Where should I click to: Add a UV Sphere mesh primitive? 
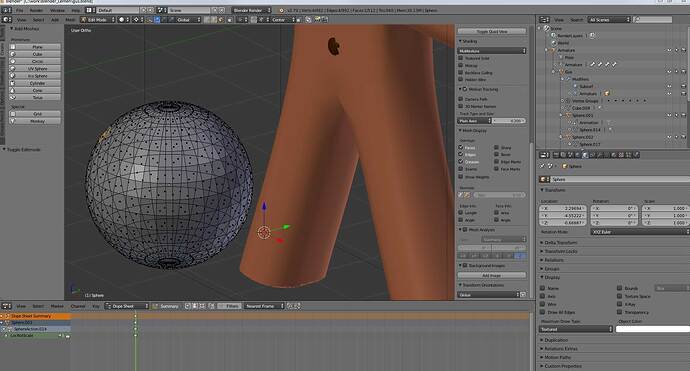(x=34, y=69)
